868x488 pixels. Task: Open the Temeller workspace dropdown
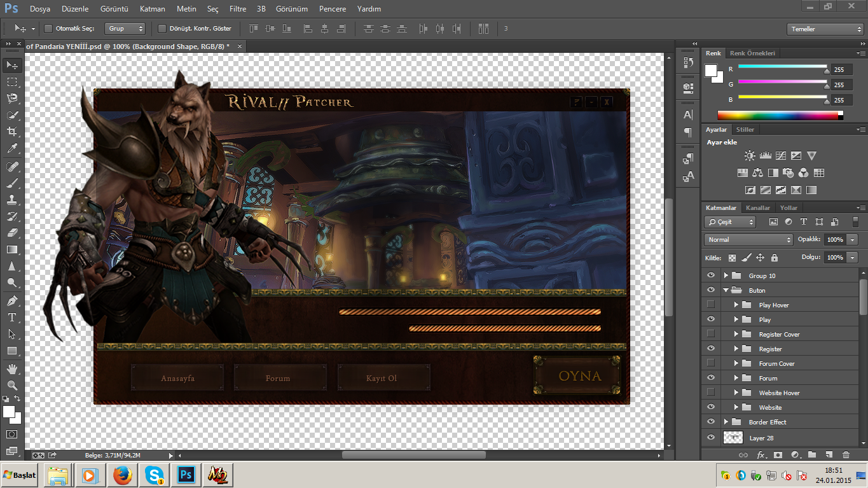[x=825, y=29]
